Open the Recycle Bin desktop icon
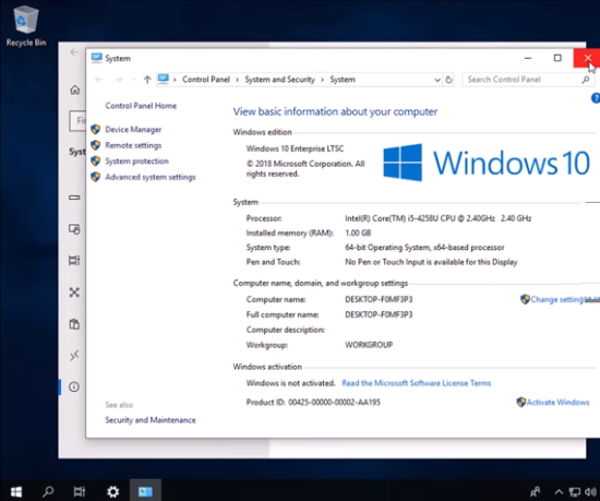Screen dimensions: 600x501 point(26,26)
